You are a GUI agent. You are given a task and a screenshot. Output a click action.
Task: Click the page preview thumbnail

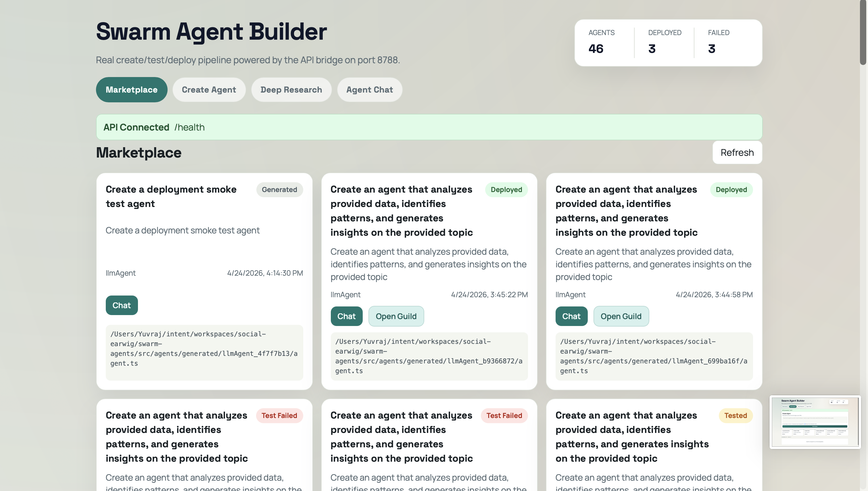(815, 422)
